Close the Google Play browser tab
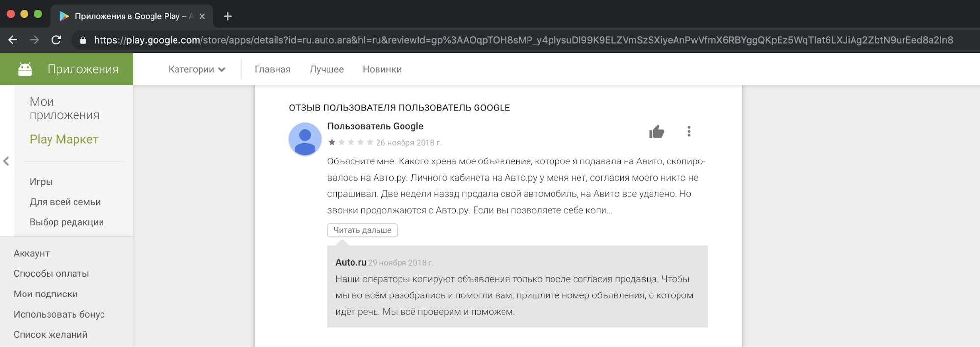Image resolution: width=980 pixels, height=347 pixels. point(202,16)
